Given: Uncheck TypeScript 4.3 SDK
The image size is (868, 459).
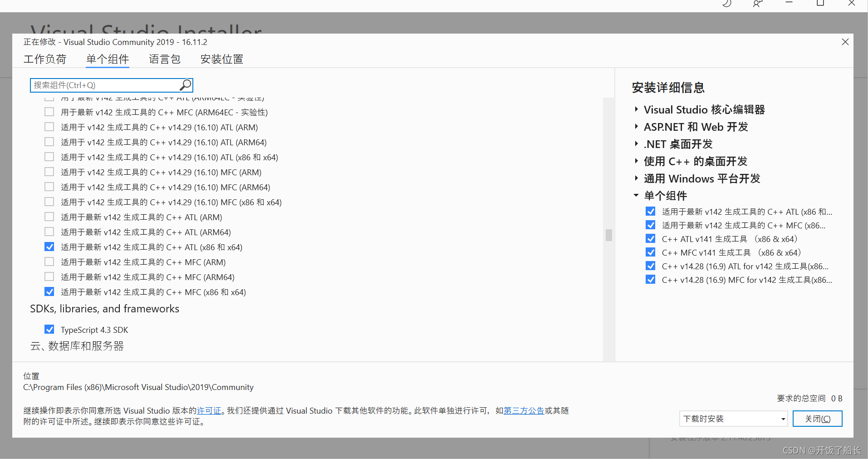Looking at the screenshot, I should (x=49, y=329).
